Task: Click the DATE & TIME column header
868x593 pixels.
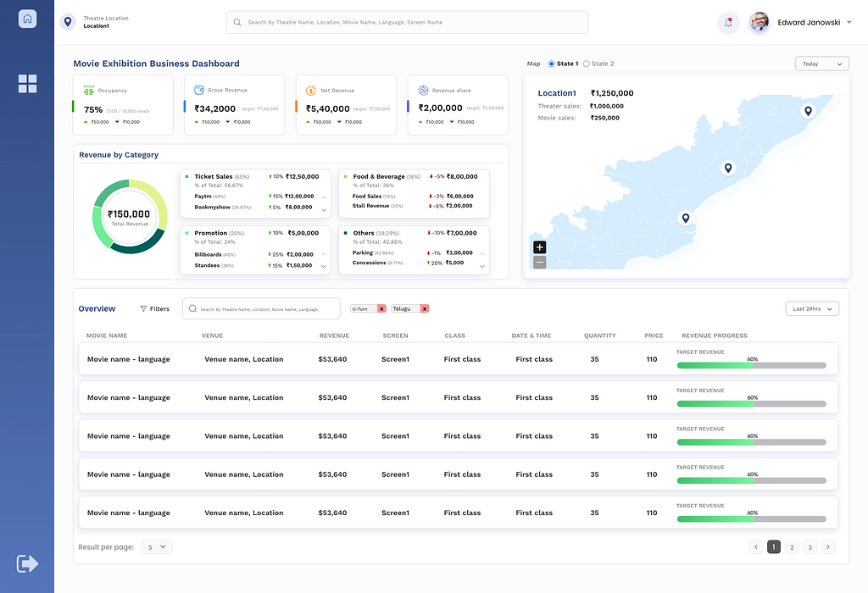Action: [531, 335]
